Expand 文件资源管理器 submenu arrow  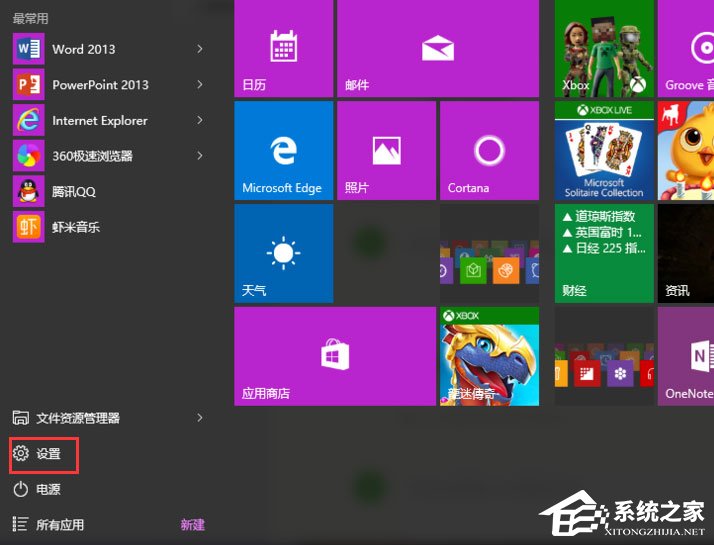pos(200,418)
